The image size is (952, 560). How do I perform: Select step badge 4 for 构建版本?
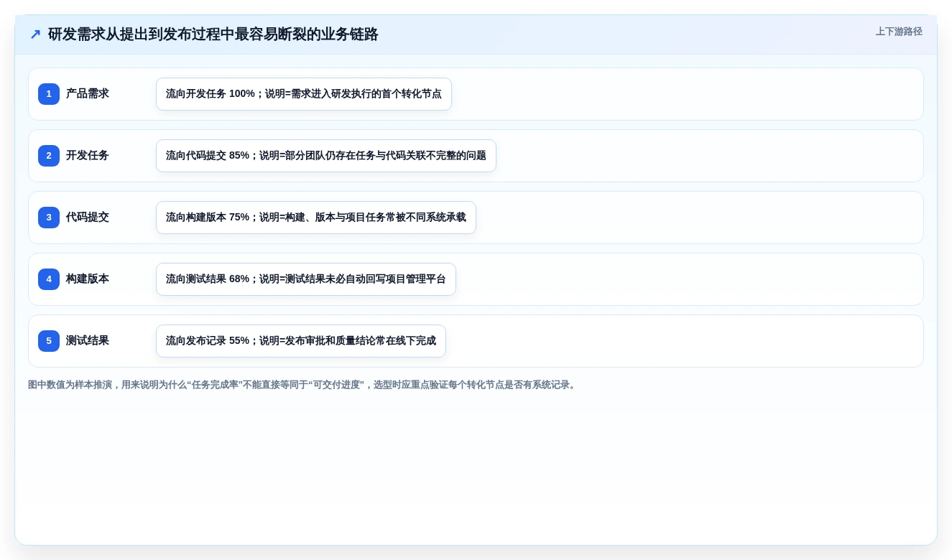click(x=49, y=279)
